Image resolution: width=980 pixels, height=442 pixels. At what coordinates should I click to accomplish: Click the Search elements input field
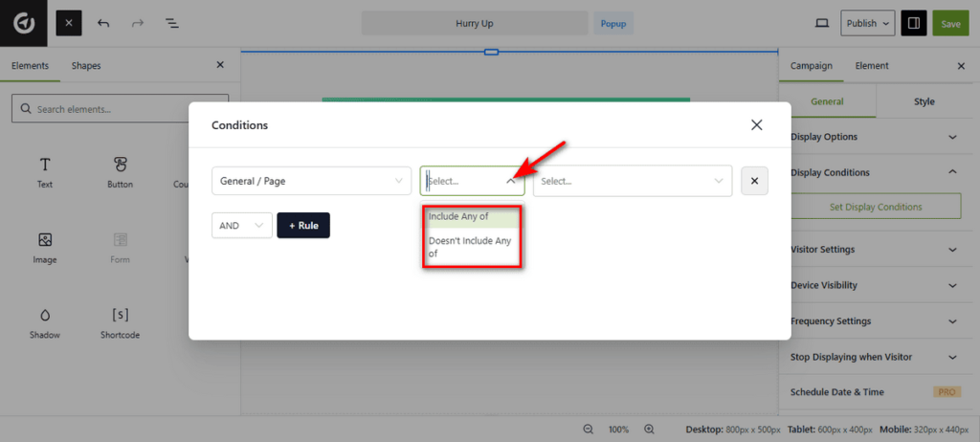121,109
